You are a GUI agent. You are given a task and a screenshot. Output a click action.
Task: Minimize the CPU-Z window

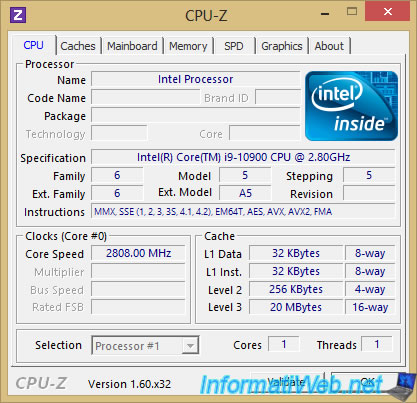tap(325, 14)
